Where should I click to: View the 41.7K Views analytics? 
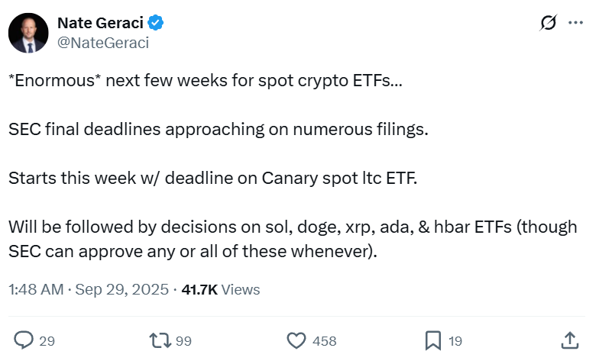(221, 290)
